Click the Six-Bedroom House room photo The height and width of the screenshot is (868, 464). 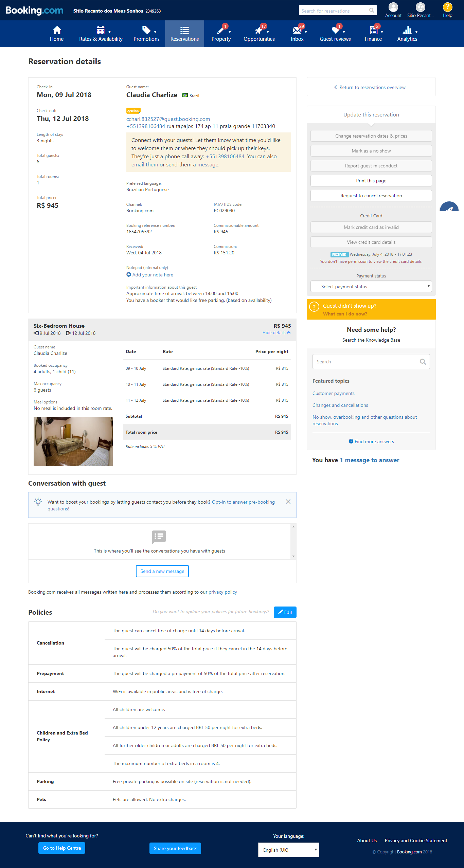click(73, 441)
